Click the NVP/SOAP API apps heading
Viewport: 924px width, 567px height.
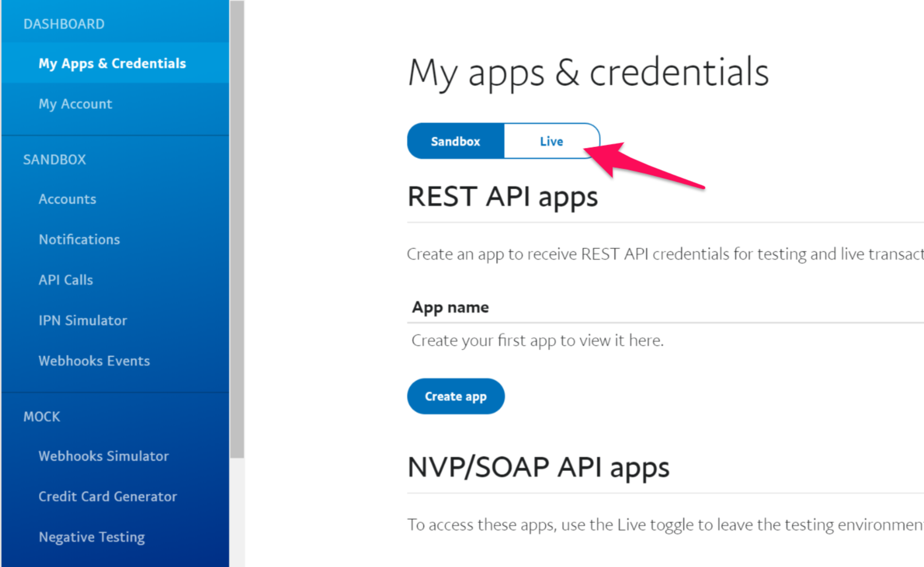(539, 467)
